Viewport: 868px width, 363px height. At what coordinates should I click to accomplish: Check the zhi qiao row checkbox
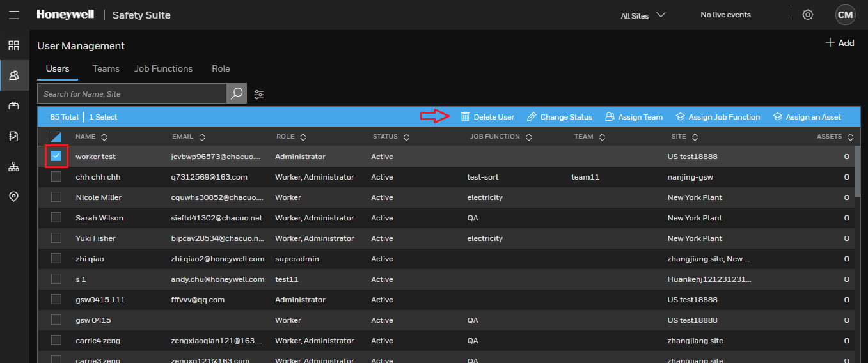click(56, 258)
